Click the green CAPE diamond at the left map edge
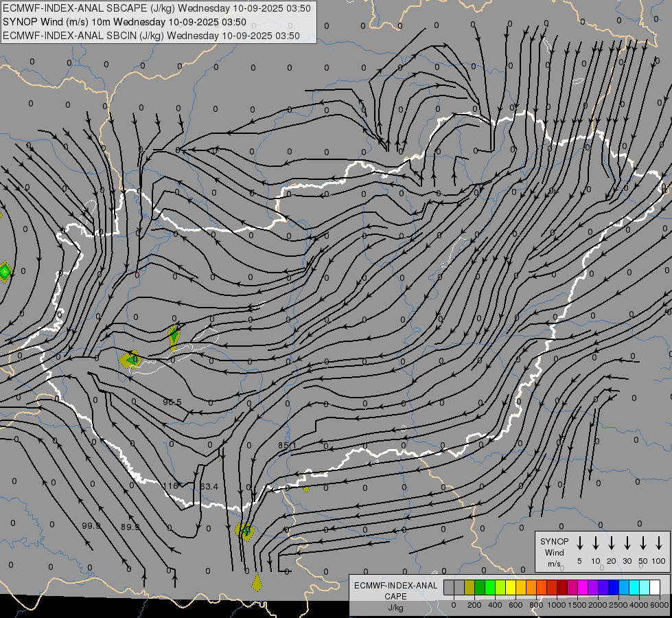The width and height of the screenshot is (672, 618). tap(5, 271)
